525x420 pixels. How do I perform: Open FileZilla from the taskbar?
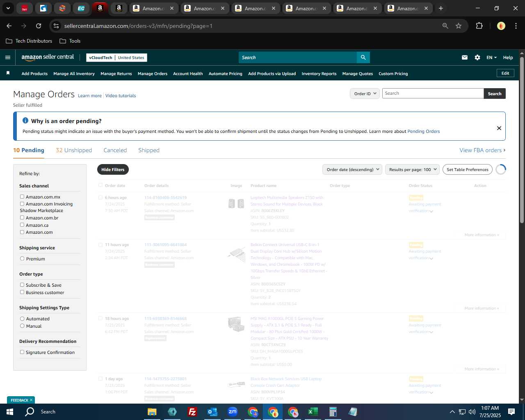pos(192,412)
